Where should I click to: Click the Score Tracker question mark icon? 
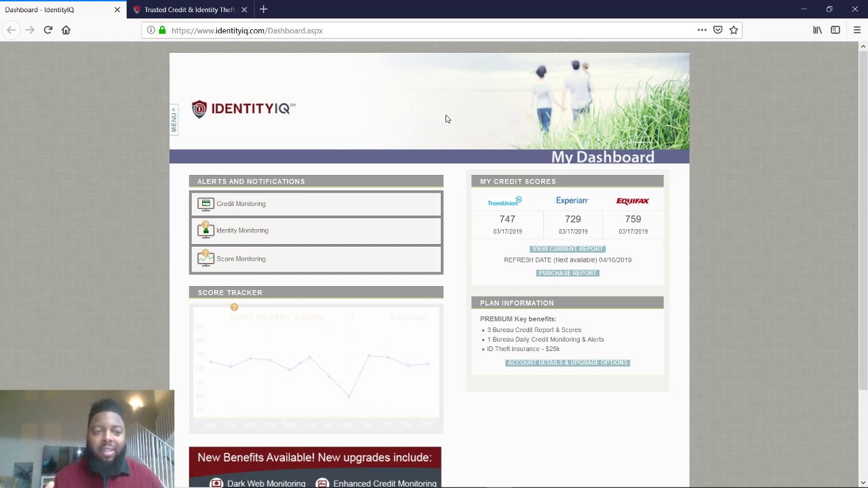(234, 308)
